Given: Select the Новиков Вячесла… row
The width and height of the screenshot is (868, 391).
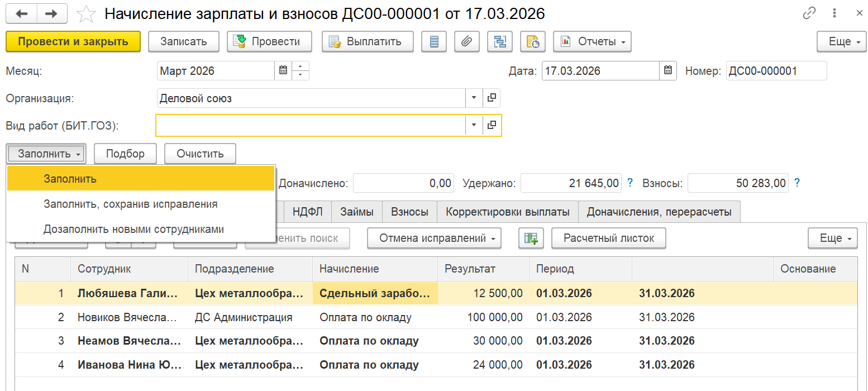Looking at the screenshot, I should point(436,317).
